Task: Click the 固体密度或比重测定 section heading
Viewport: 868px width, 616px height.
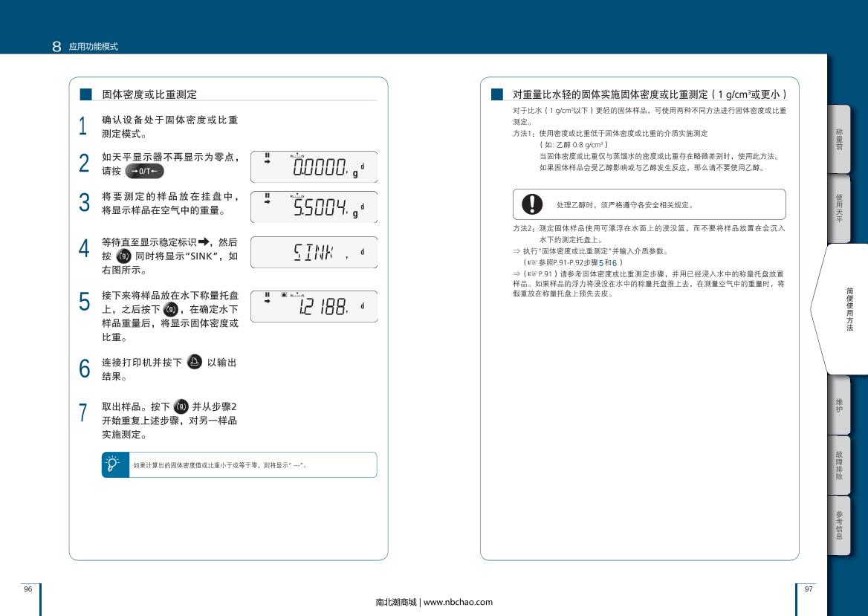Action: point(149,94)
